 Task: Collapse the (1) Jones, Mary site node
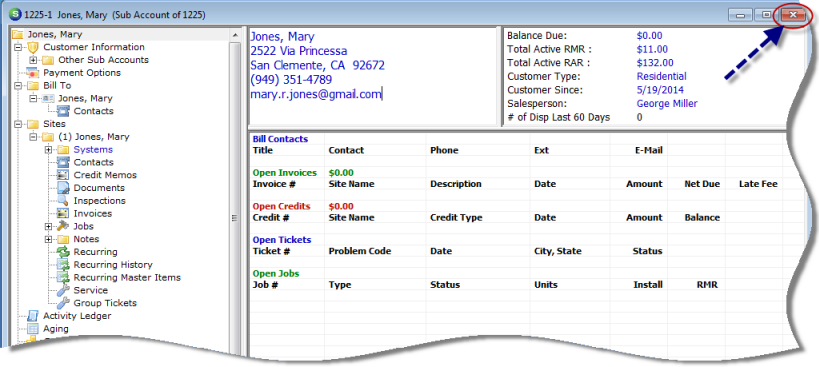34,137
